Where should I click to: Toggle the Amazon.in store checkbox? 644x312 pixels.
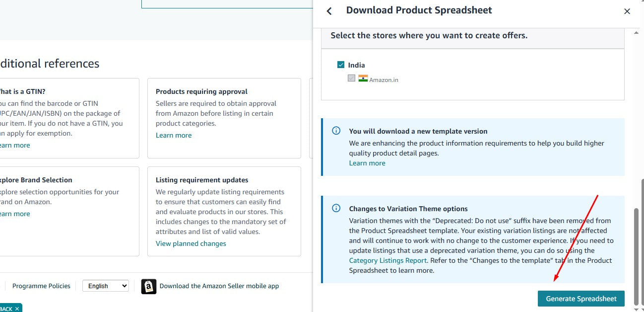click(x=352, y=78)
